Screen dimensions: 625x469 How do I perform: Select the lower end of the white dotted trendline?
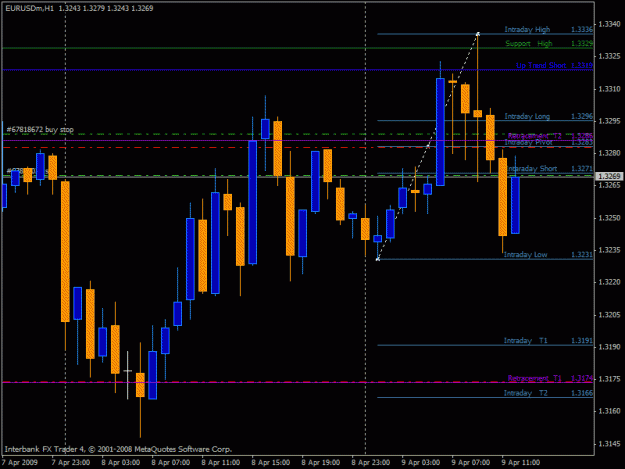tap(378, 259)
